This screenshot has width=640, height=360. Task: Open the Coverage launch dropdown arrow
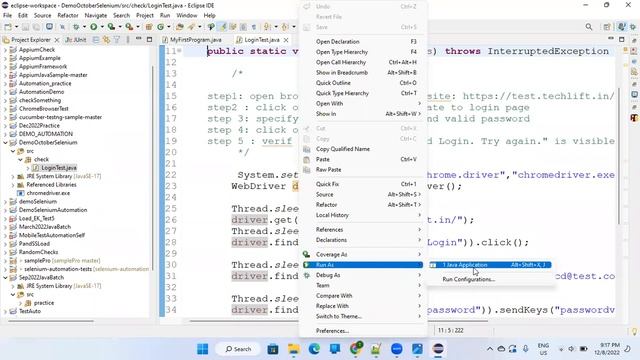pos(120,27)
